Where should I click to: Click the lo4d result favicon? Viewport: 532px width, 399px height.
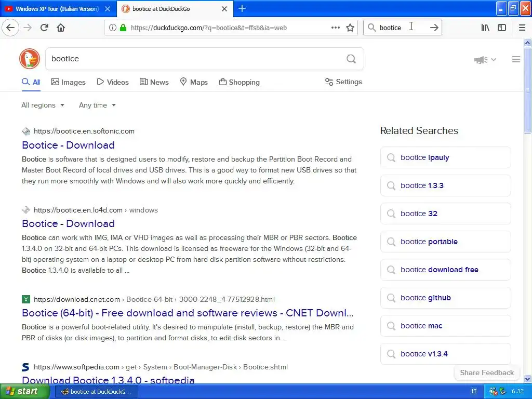pos(26,210)
